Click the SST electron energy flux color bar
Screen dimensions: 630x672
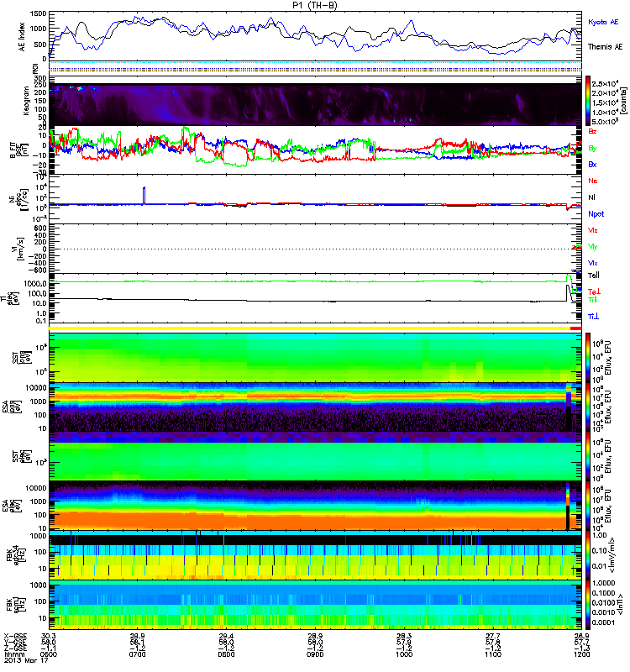pos(587,456)
